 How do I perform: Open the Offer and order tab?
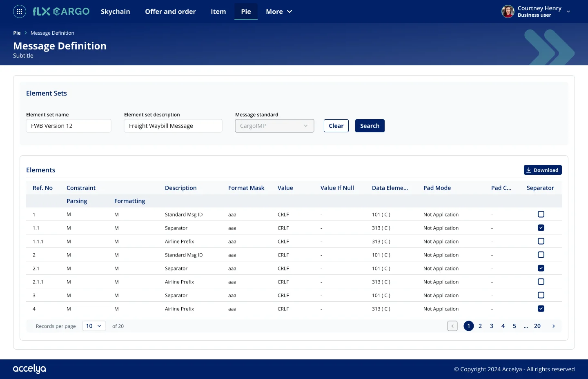(x=170, y=11)
